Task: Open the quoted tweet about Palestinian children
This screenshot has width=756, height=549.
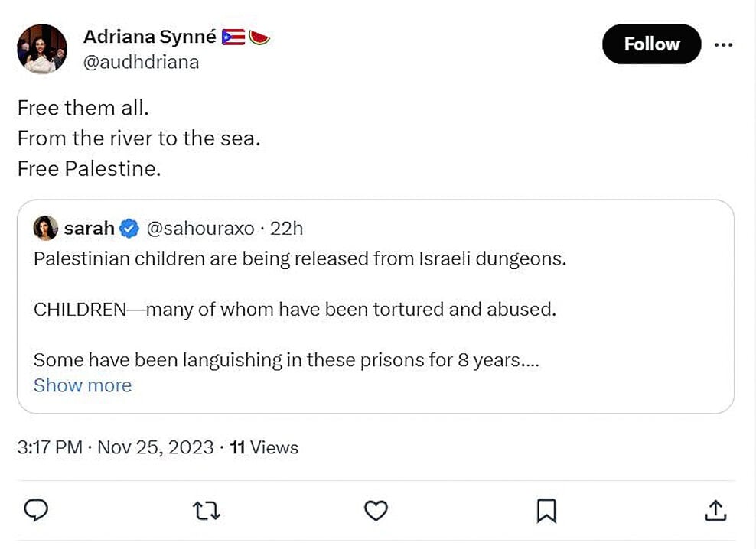Action: [375, 310]
